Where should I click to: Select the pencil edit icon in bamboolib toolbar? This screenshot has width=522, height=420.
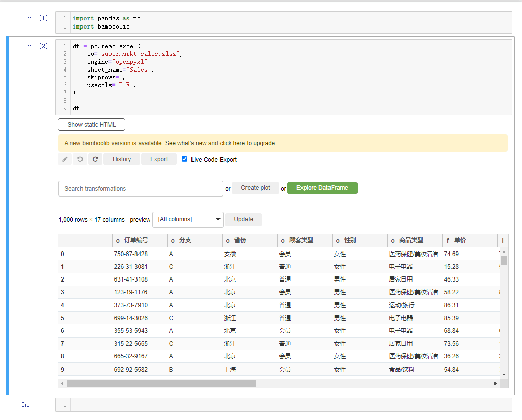point(64,159)
